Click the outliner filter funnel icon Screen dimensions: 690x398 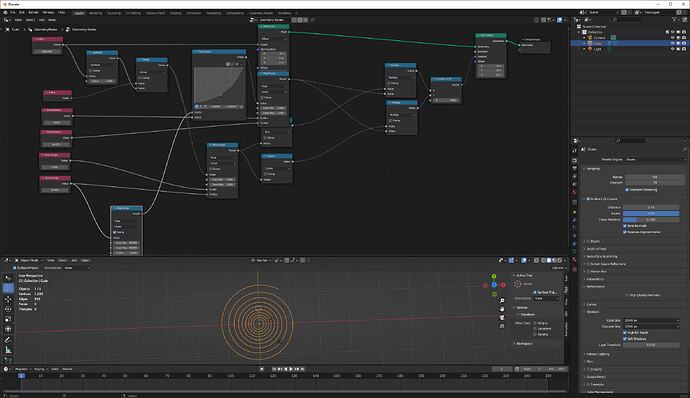tap(674, 19)
